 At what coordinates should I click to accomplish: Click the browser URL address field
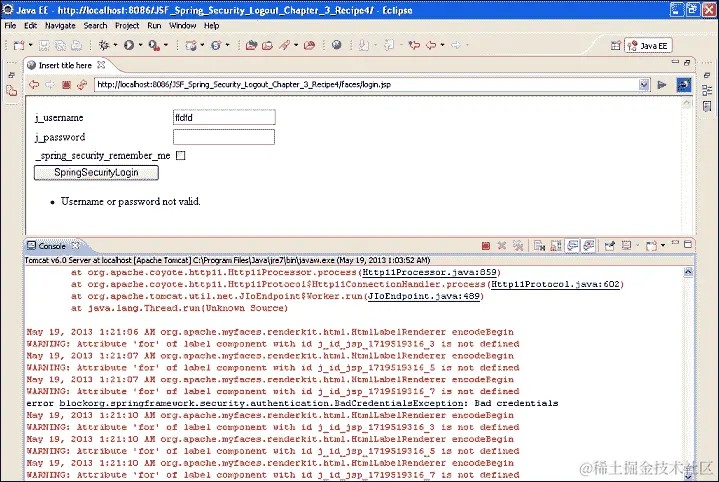click(367, 84)
